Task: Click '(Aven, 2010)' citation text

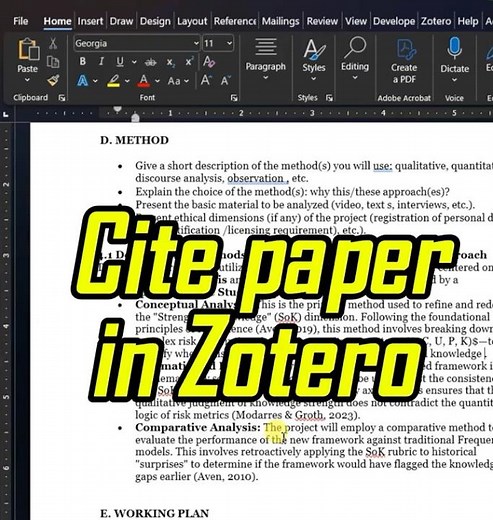Action: point(226,477)
